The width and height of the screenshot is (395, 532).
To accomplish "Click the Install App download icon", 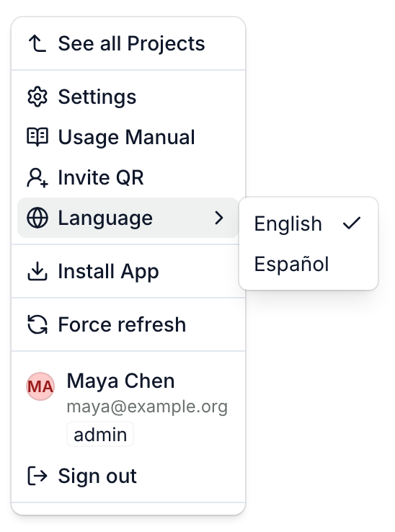I will [x=37, y=272].
